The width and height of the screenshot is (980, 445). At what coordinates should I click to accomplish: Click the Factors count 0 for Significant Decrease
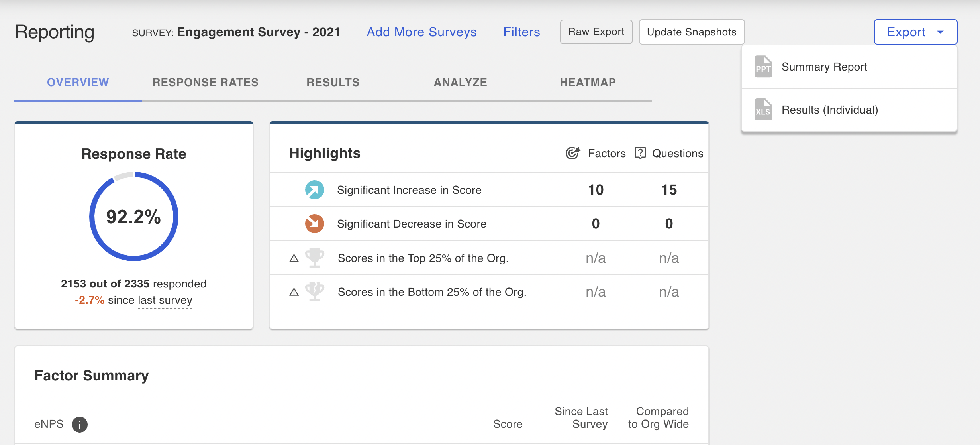pyautogui.click(x=596, y=224)
